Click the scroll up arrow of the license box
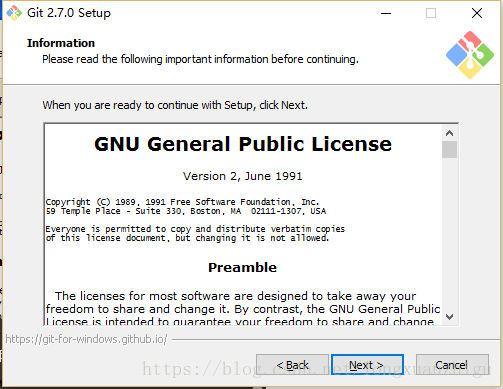Screen dimensions: 503x389 click(449, 133)
